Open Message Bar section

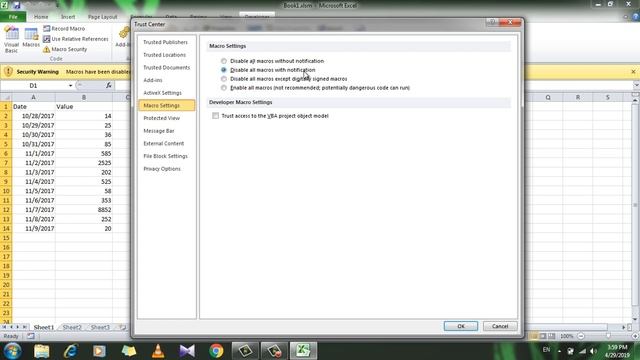(159, 131)
